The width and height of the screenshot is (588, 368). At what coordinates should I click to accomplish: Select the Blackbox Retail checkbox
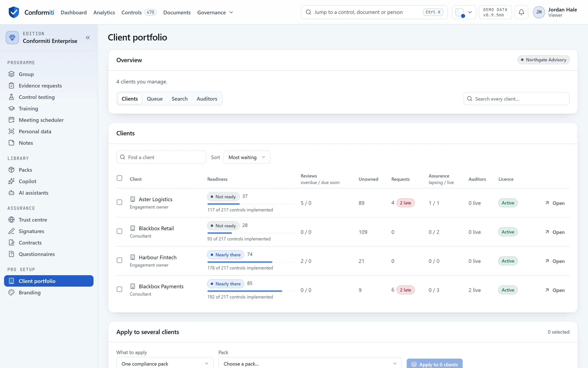[119, 231]
